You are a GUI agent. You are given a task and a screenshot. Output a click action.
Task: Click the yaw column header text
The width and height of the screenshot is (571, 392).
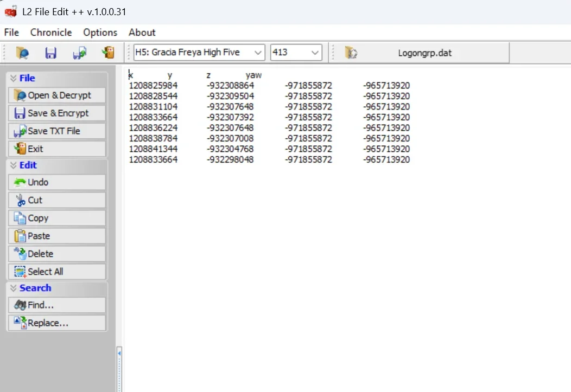point(254,75)
